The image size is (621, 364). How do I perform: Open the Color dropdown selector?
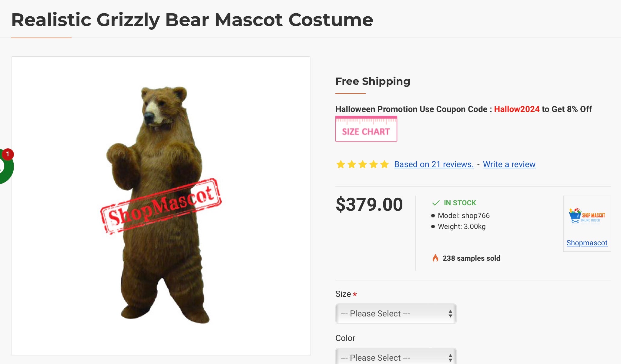395,357
